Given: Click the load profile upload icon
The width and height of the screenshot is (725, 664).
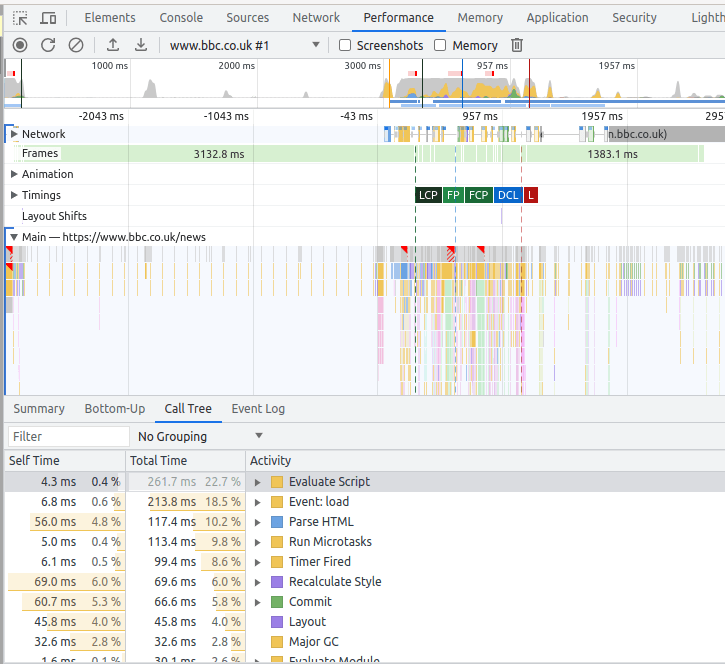Looking at the screenshot, I should (113, 45).
